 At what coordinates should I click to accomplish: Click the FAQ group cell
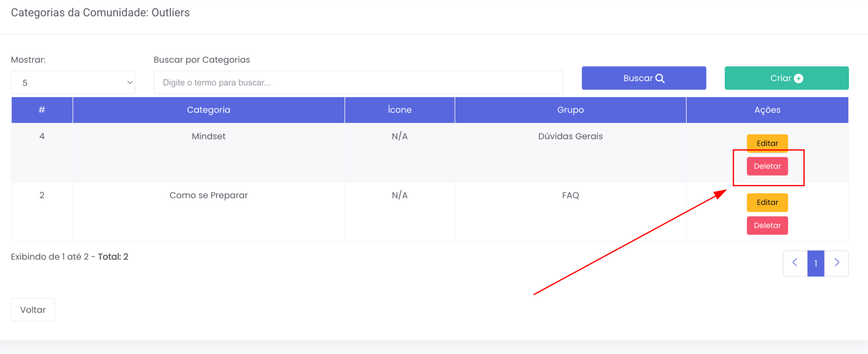570,195
